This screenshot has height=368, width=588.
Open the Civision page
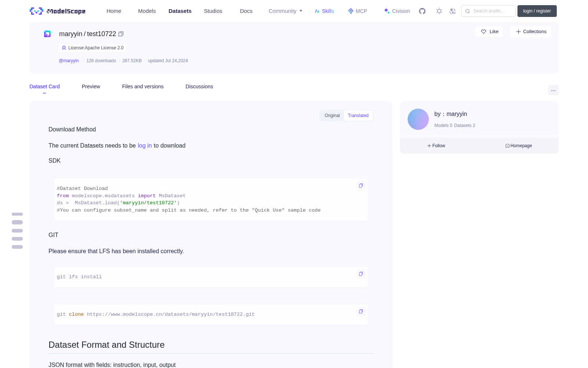click(397, 11)
